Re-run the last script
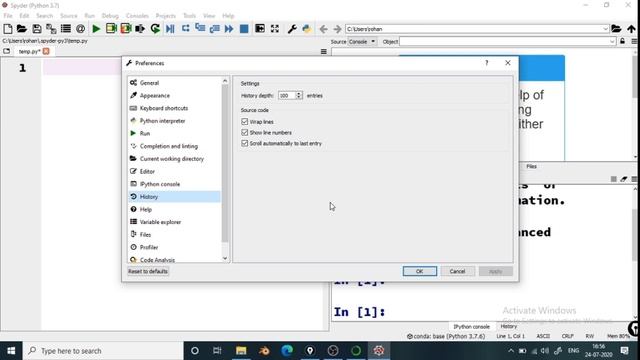Screen dimensions: 640x360 (x=155, y=29)
